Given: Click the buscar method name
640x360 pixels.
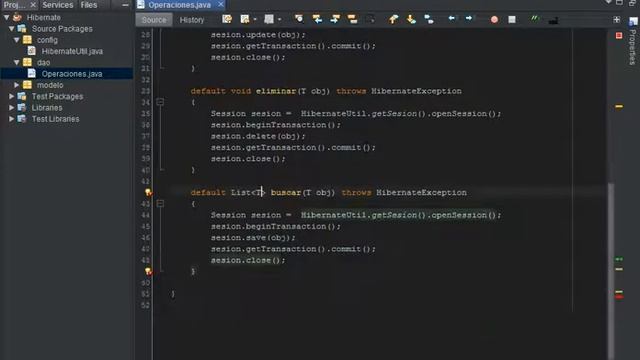Looking at the screenshot, I should pyautogui.click(x=286, y=192).
